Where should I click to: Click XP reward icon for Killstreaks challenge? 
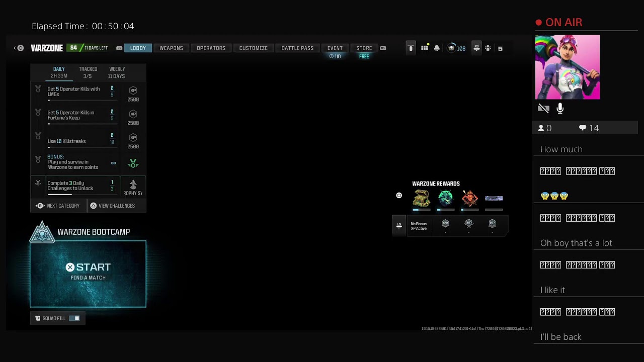pyautogui.click(x=133, y=138)
